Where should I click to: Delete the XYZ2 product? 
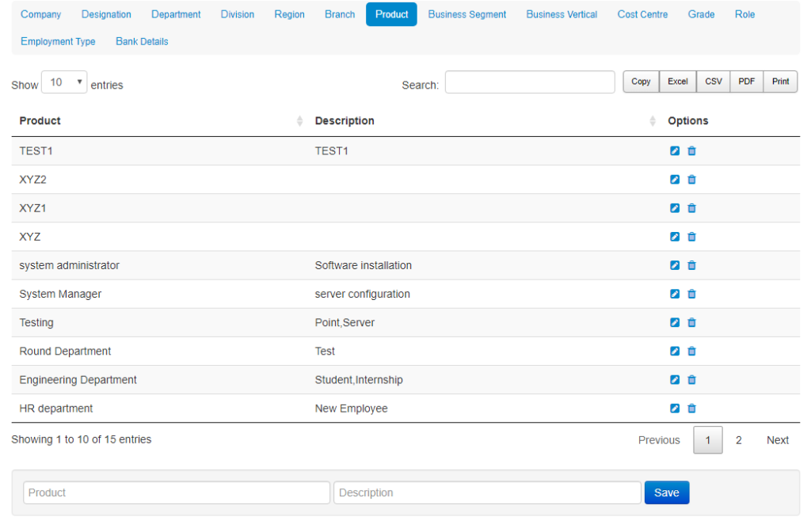(691, 180)
